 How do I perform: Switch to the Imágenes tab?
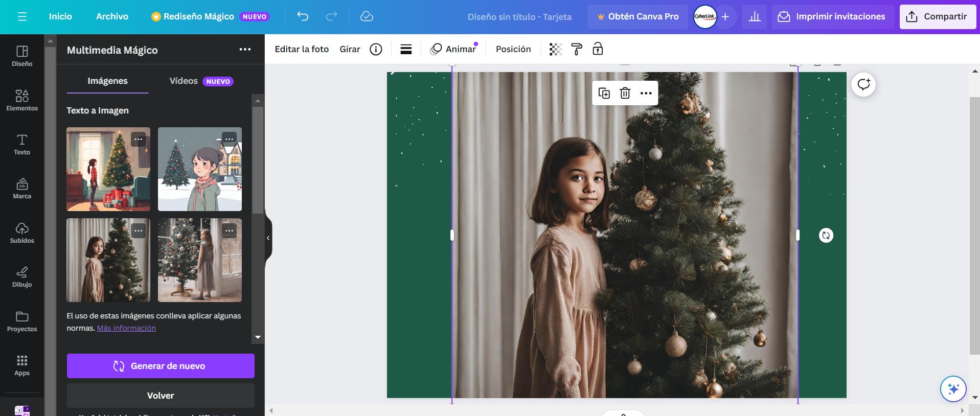pyautogui.click(x=107, y=81)
